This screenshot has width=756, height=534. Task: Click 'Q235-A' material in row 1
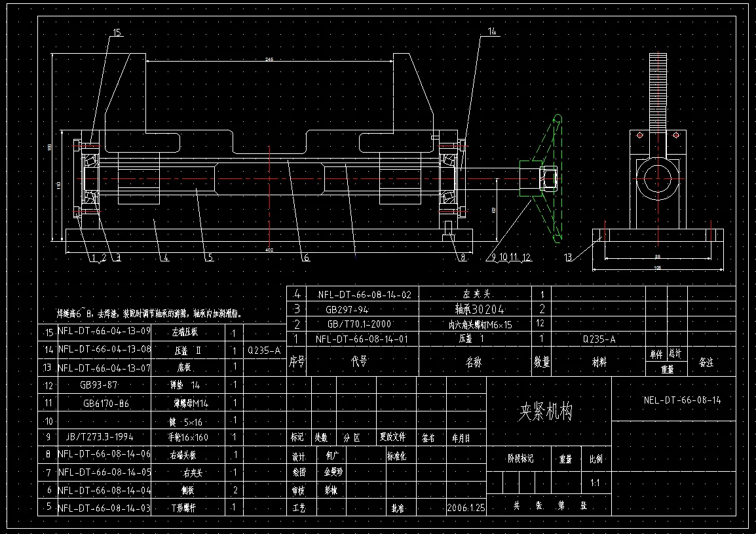click(x=599, y=339)
